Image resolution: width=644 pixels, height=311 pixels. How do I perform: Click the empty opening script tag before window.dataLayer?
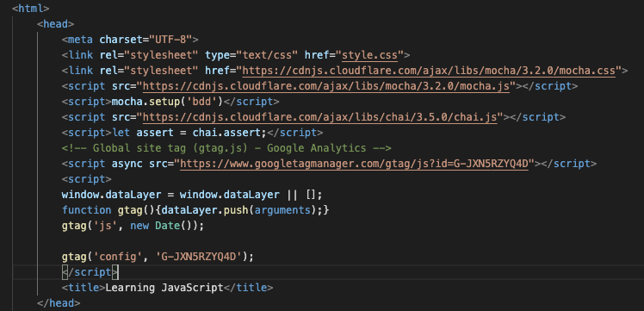pos(87,179)
